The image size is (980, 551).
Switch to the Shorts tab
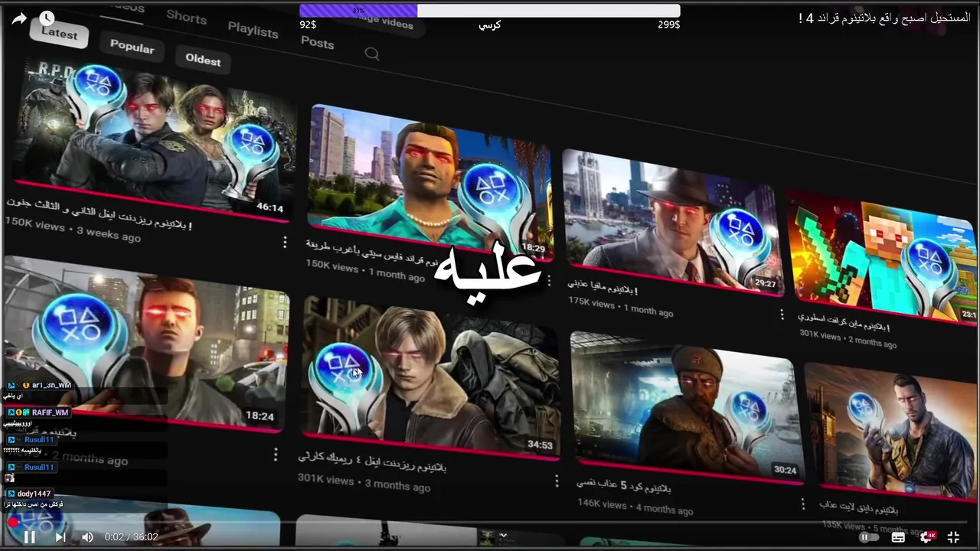pos(186,16)
